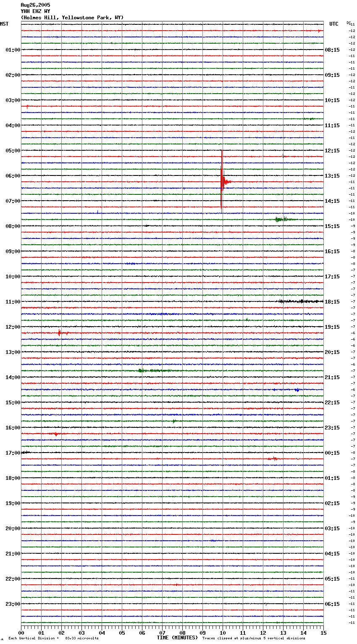
Task: Click minute 15 on the bottom axis
Action: point(323,633)
